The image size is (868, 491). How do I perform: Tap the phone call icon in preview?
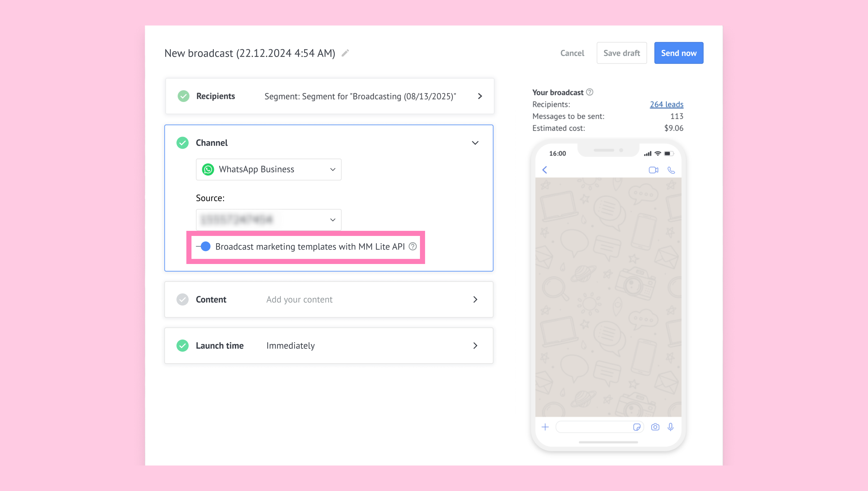[x=671, y=170]
